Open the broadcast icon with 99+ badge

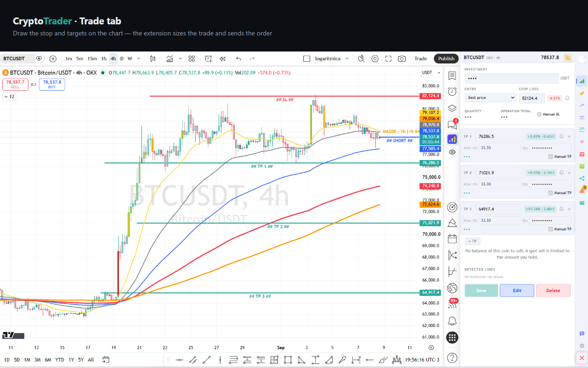(452, 304)
